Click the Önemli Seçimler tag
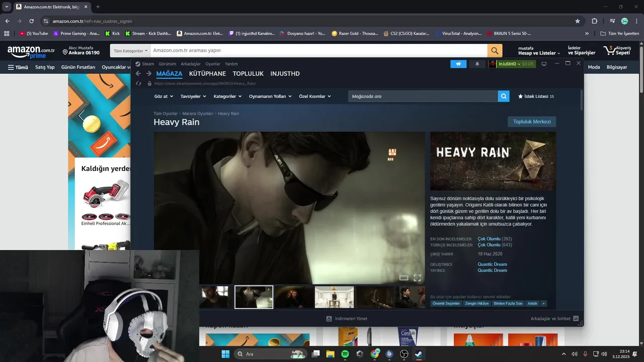The height and width of the screenshot is (362, 644). tap(446, 304)
